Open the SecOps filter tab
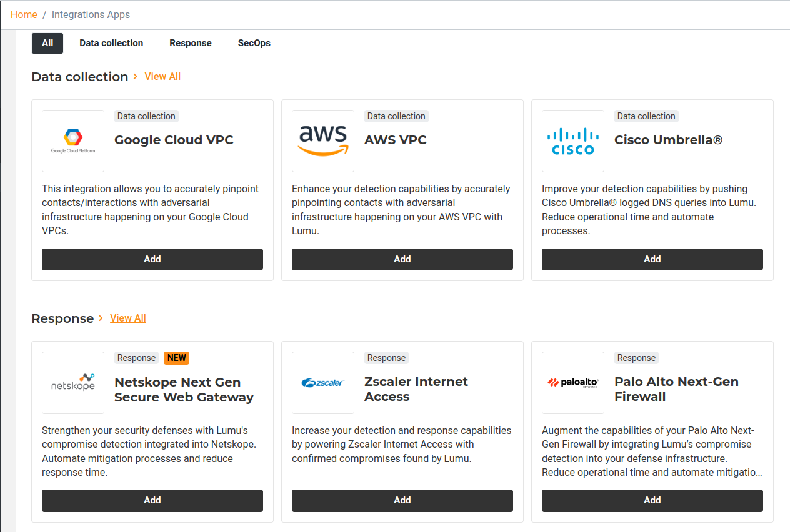 pyautogui.click(x=254, y=43)
